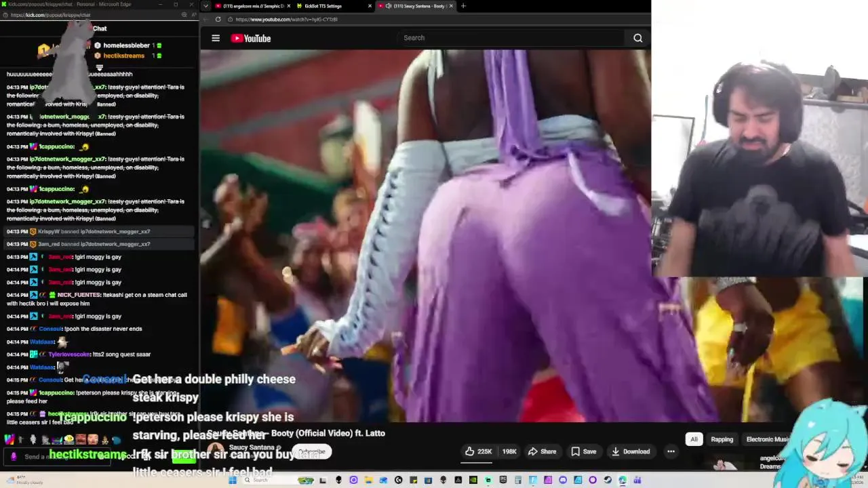
Task: Open the tab search dropdown arrow
Action: pos(205,6)
